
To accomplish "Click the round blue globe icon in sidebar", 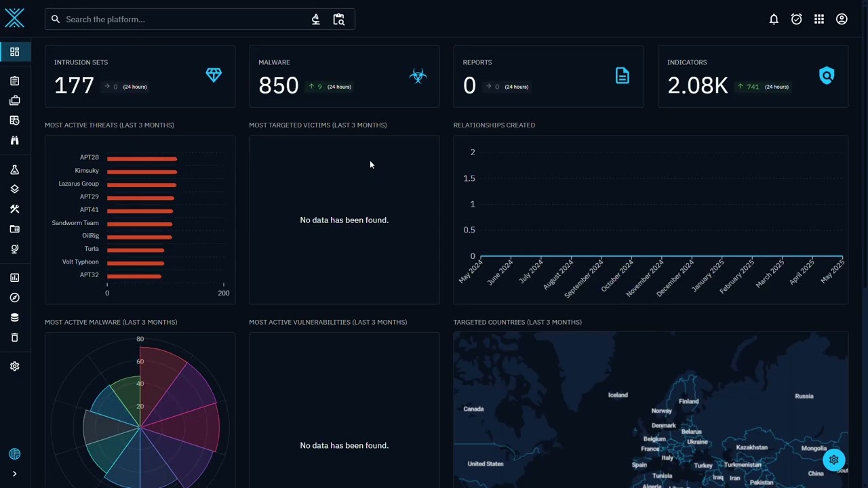I will (x=14, y=454).
